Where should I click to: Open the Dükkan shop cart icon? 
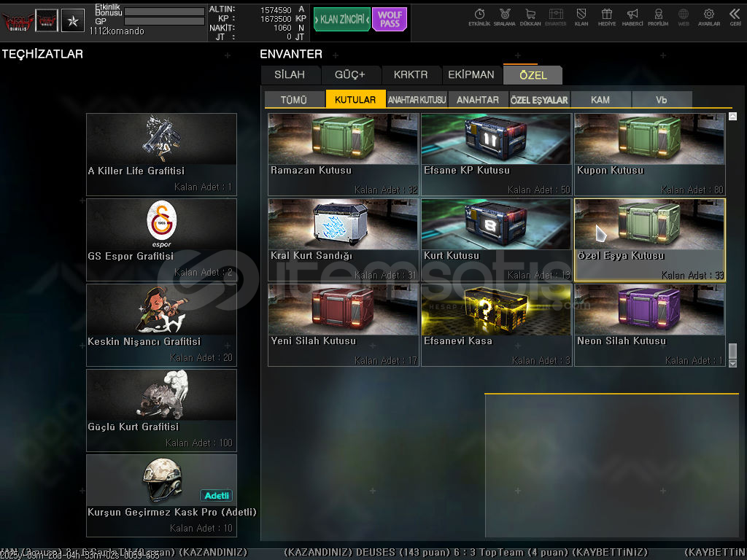point(530,17)
